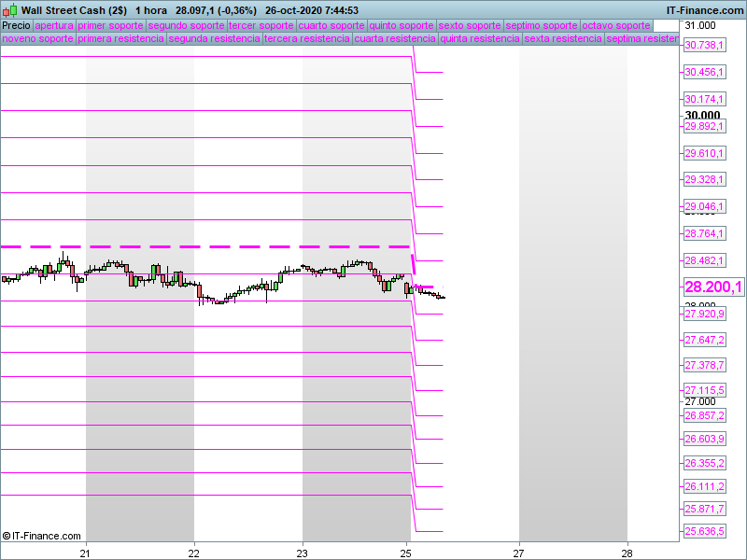The height and width of the screenshot is (560, 747).
Task: Click the 'sexta resistencia' label
Action: 562,39
